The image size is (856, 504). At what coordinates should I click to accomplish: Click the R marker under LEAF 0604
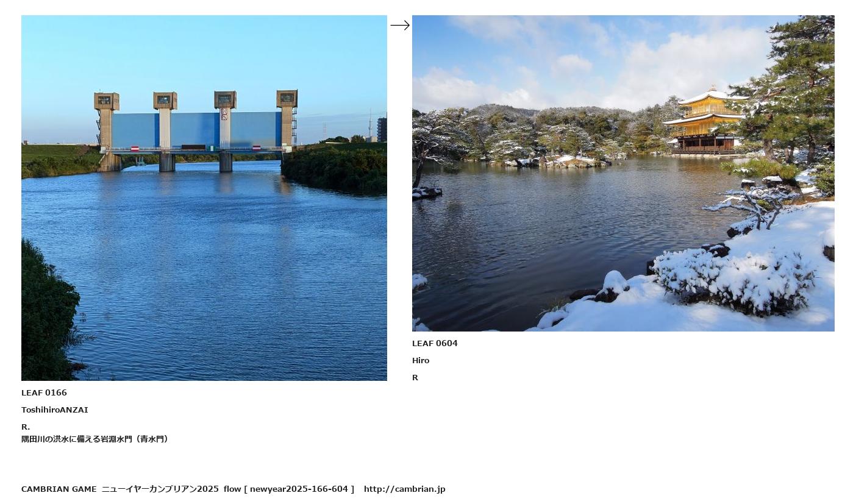tap(415, 377)
